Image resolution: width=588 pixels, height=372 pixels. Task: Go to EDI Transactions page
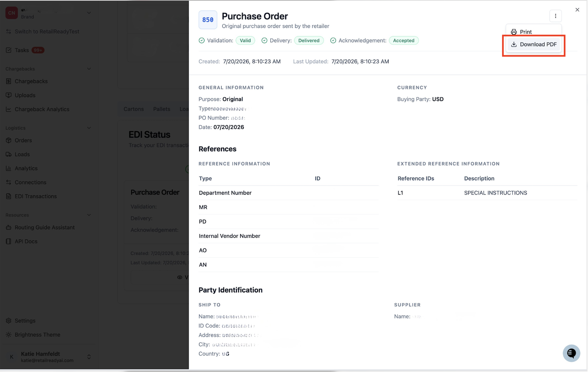(36, 196)
